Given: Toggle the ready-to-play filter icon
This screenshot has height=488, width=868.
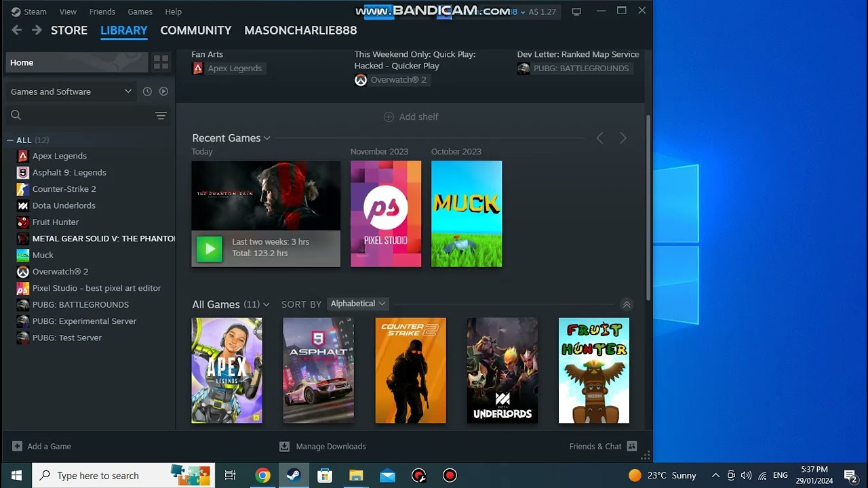Looking at the screenshot, I should [x=163, y=91].
